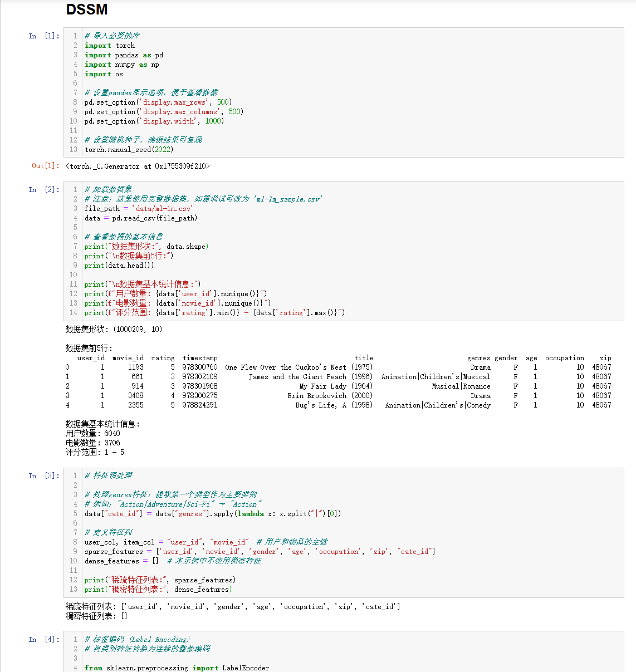Click the pd.read_csv(file_path) line

point(141,218)
